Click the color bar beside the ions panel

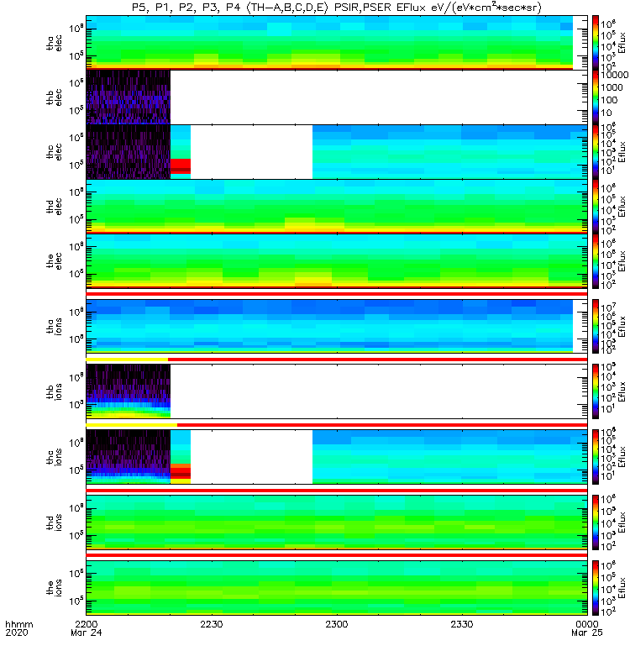pos(596,587)
